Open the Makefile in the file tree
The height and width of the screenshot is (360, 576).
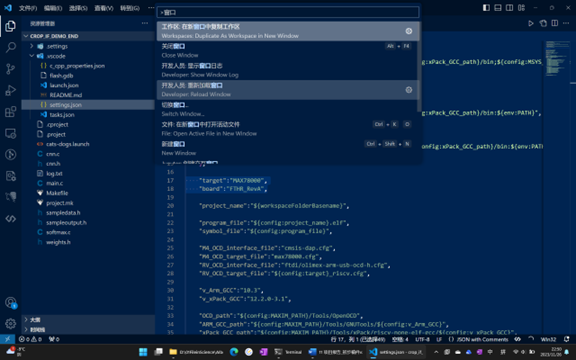point(88,193)
